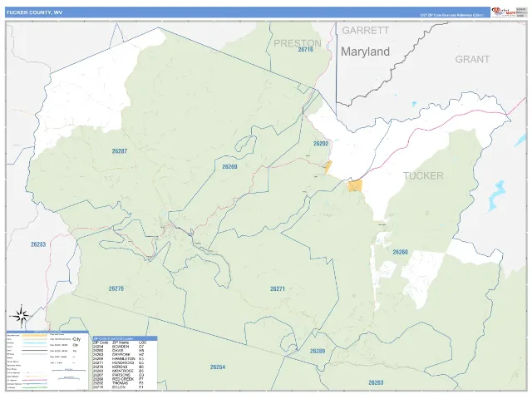Click the KERENS row in ZIP index
The height and width of the screenshot is (399, 532).
click(119, 367)
